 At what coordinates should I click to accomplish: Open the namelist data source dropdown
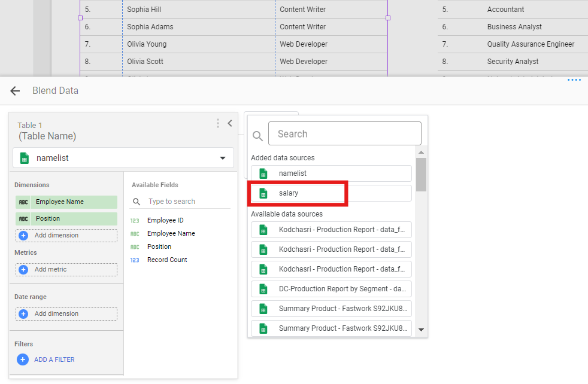(x=222, y=158)
